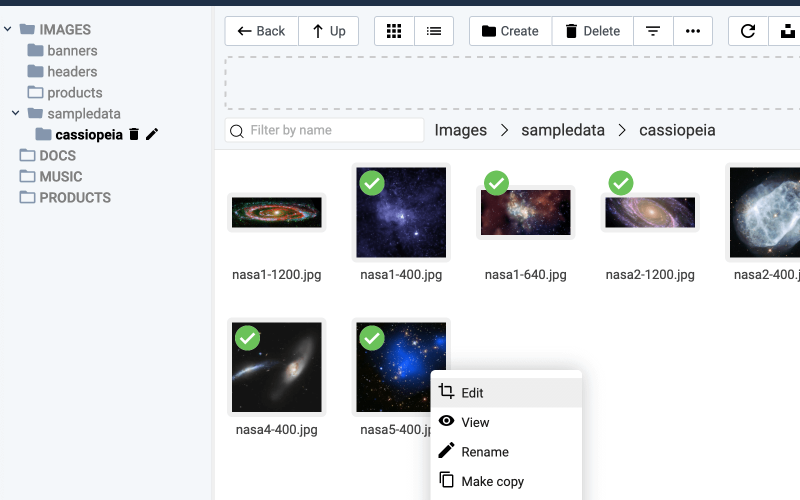Viewport: 800px width, 500px height.
Task: Switch to list view icon
Action: (434, 31)
